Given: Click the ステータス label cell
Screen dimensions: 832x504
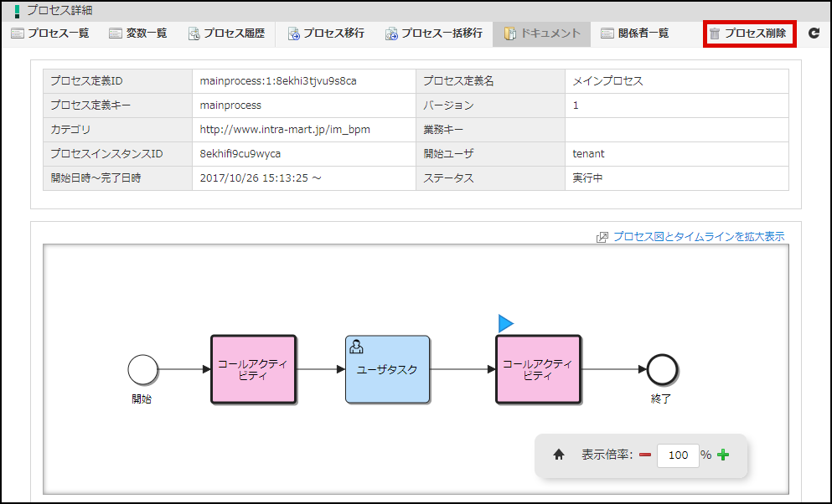Looking at the screenshot, I should coord(490,178).
